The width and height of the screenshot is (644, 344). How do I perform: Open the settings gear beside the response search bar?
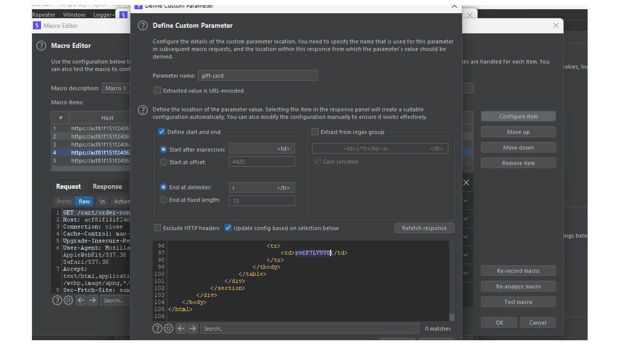(168, 328)
